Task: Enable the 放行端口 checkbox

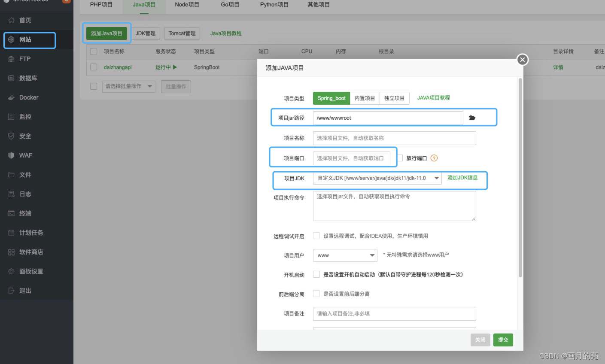Action: tap(400, 158)
